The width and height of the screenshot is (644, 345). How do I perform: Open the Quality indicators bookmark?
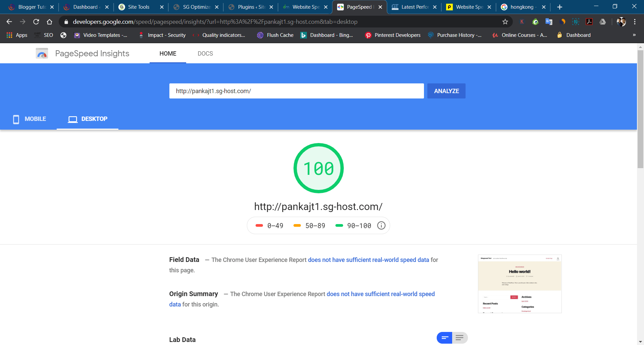tap(219, 35)
